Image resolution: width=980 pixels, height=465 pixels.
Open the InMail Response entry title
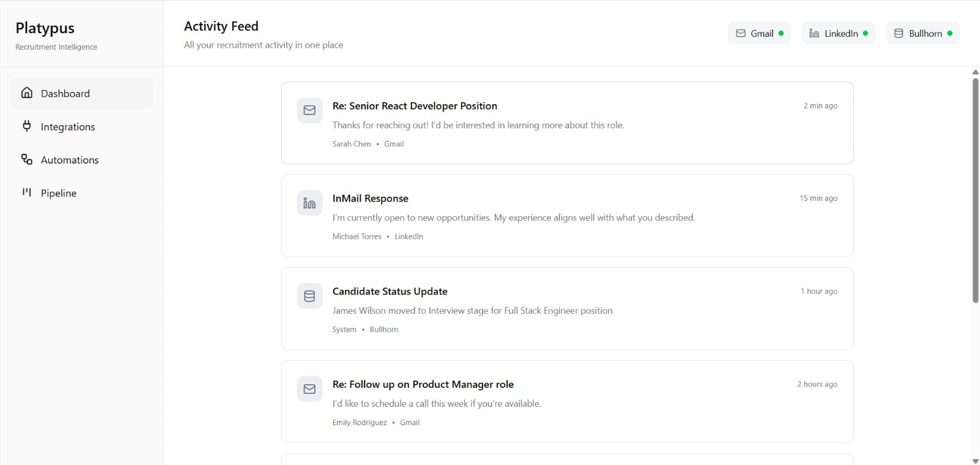coord(370,198)
